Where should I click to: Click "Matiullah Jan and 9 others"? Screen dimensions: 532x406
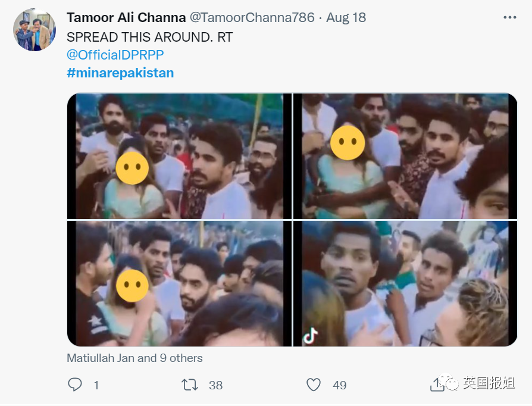click(x=134, y=358)
